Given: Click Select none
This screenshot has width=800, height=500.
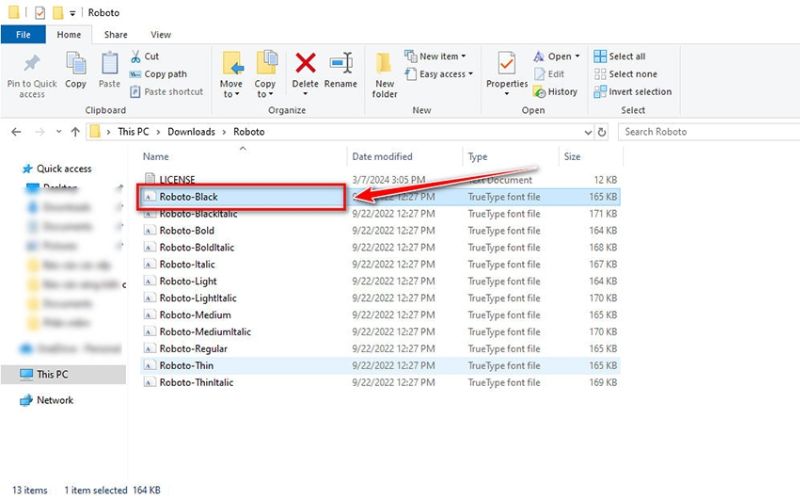Looking at the screenshot, I should click(x=626, y=74).
